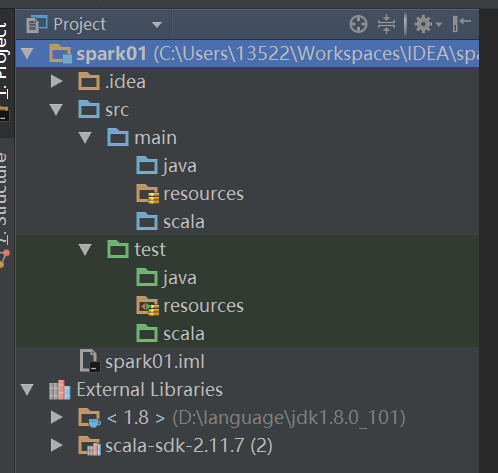Select the java folder label under main
This screenshot has height=473, width=498.
180,166
